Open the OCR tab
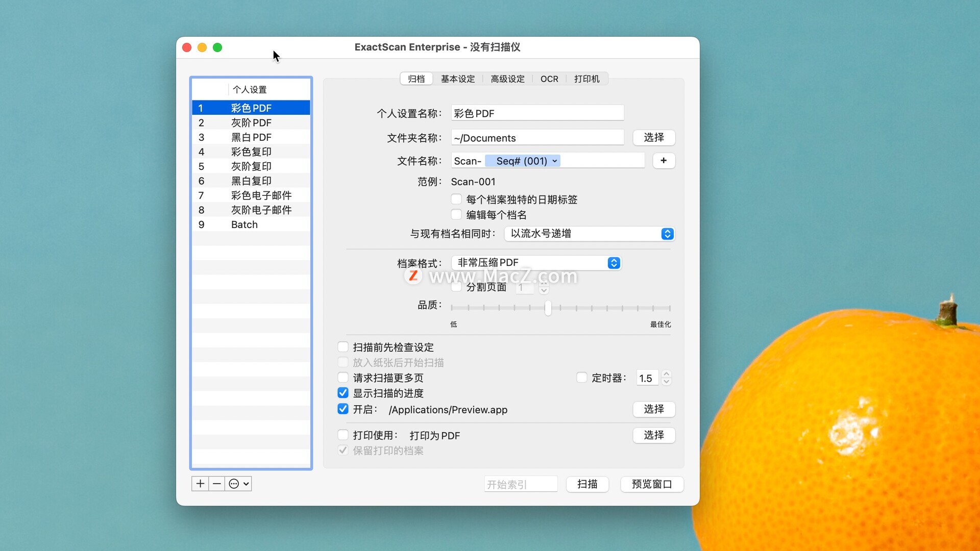The width and height of the screenshot is (980, 551). [549, 79]
